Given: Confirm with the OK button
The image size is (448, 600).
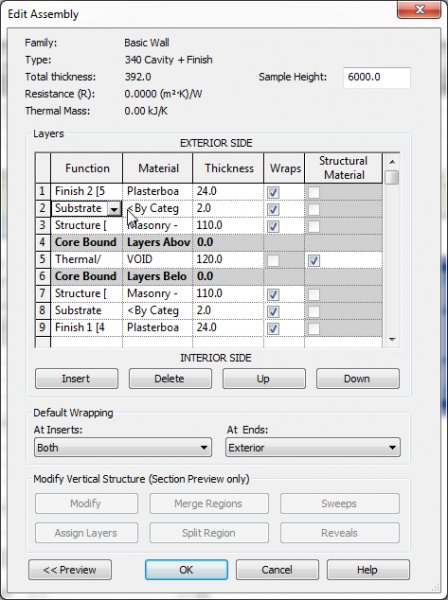Looking at the screenshot, I should click(186, 570).
